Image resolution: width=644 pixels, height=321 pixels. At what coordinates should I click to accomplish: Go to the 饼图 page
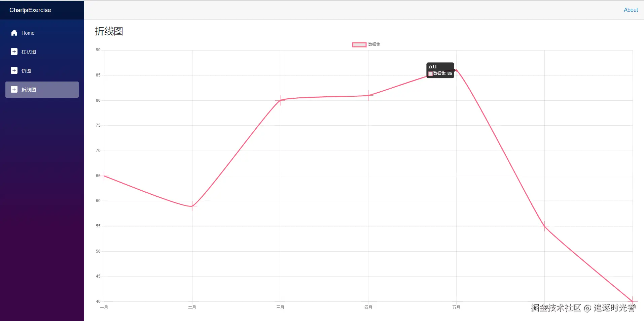[42, 71]
